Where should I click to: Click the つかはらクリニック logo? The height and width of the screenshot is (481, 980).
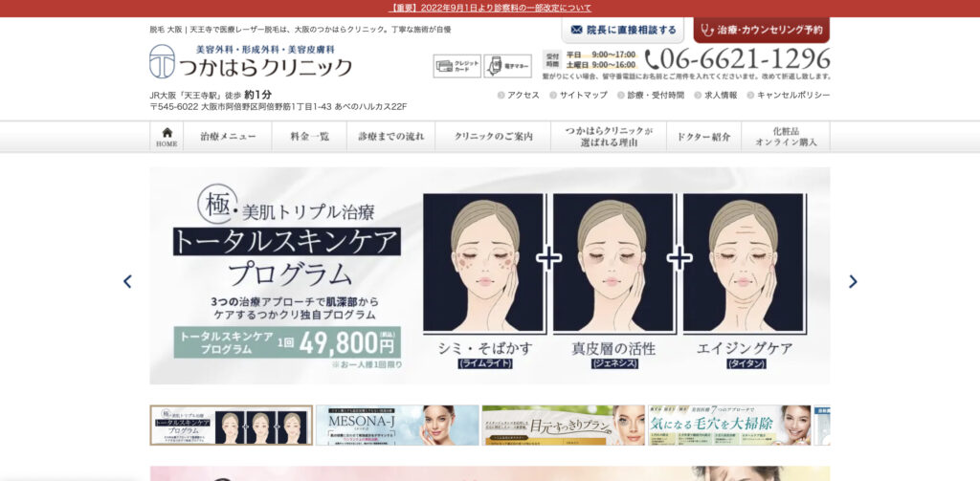pos(251,61)
